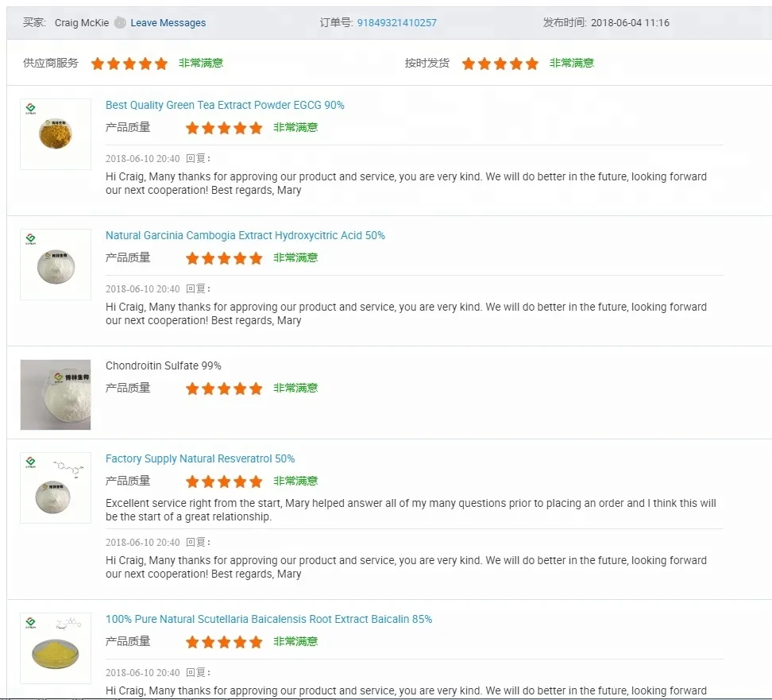The width and height of the screenshot is (772, 700).
Task: Open the Scutellaria Baicalensis Root Extract listing
Action: [x=268, y=619]
